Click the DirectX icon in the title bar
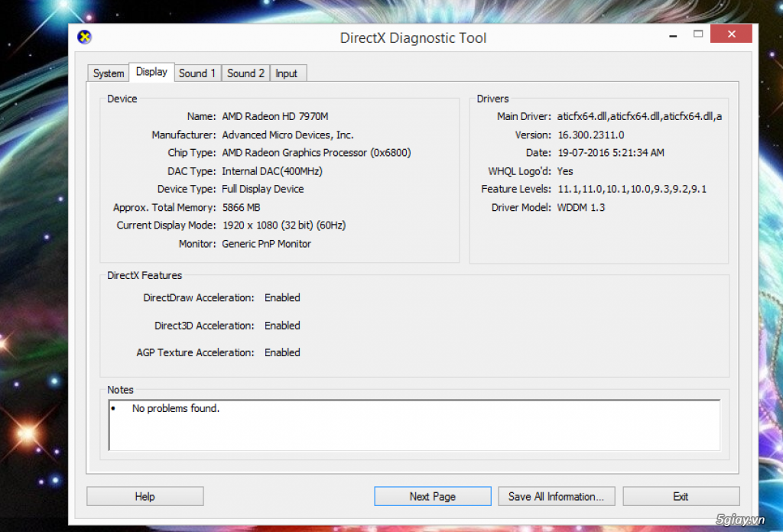This screenshot has height=532, width=783. [x=85, y=37]
